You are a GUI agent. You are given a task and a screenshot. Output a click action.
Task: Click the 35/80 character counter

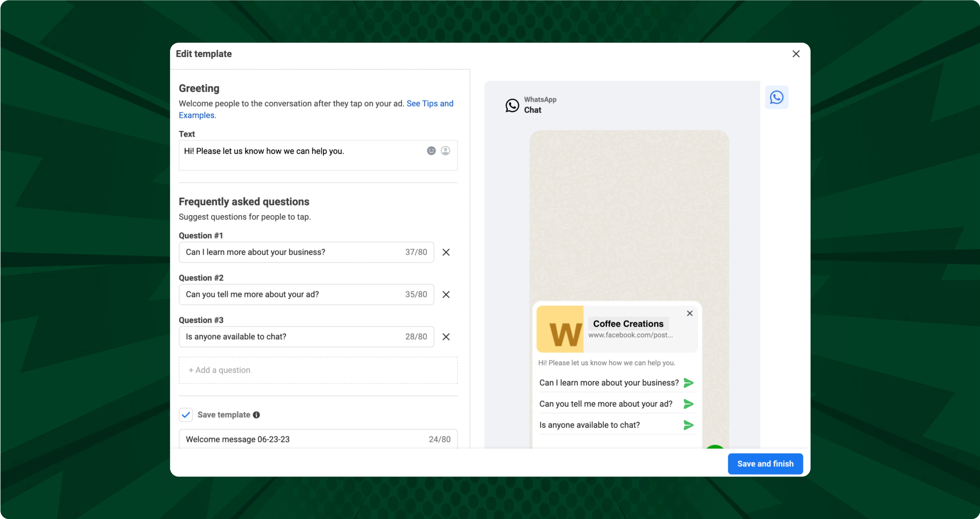click(416, 294)
